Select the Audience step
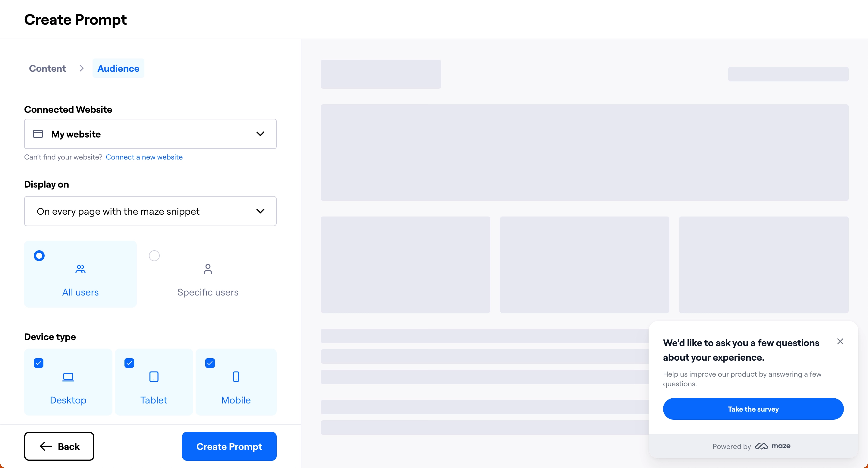This screenshot has width=868, height=468. click(118, 68)
